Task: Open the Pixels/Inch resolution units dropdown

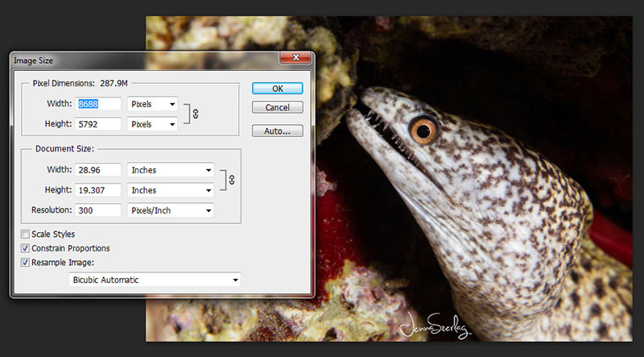Action: coord(171,210)
